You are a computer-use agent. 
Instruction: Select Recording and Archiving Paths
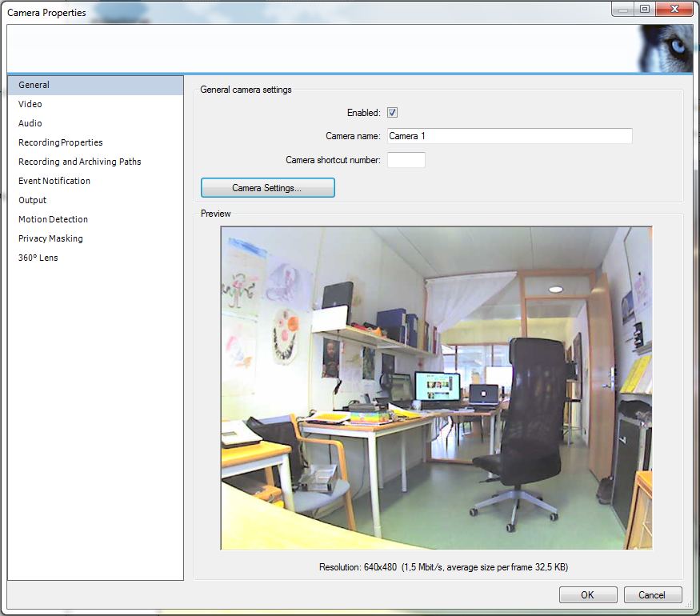click(80, 162)
